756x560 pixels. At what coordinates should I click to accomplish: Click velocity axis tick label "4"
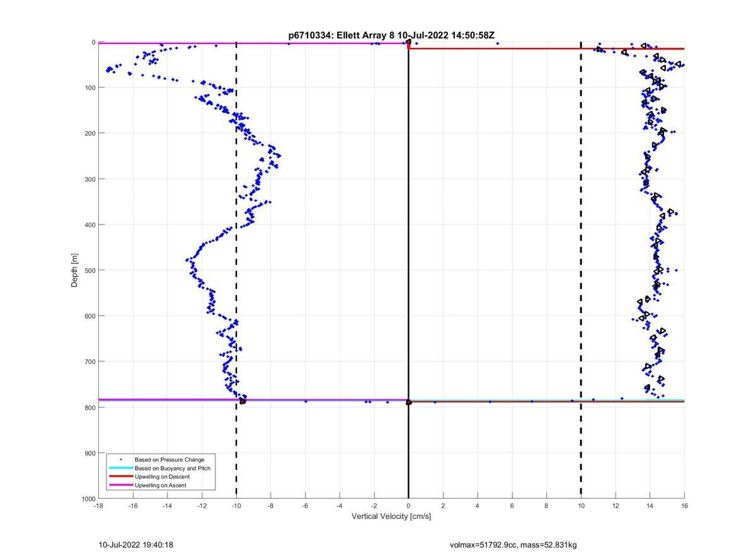tap(478, 506)
